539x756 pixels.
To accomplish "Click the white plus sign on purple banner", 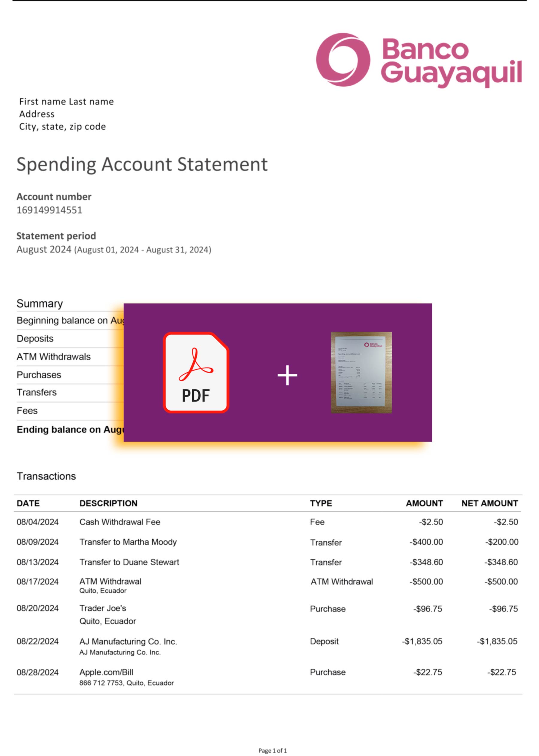I will pyautogui.click(x=287, y=375).
